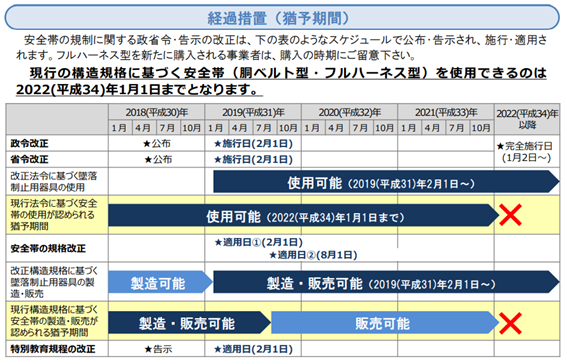The height and width of the screenshot is (364, 567).
Task: Select the 安全帯の規格改正 row label
Action: (x=48, y=248)
